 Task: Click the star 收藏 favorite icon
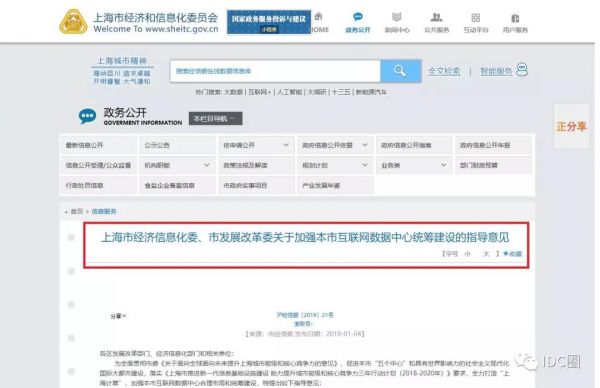coord(505,253)
